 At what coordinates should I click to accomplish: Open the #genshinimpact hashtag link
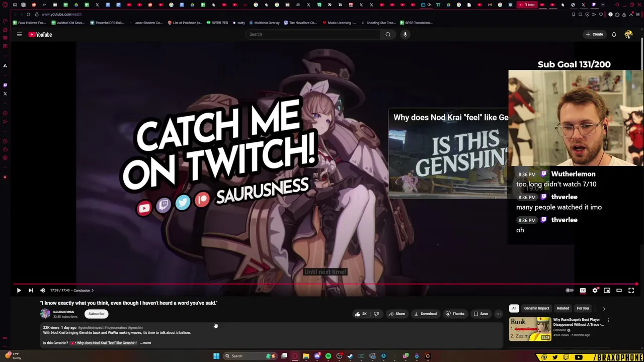[x=91, y=328]
